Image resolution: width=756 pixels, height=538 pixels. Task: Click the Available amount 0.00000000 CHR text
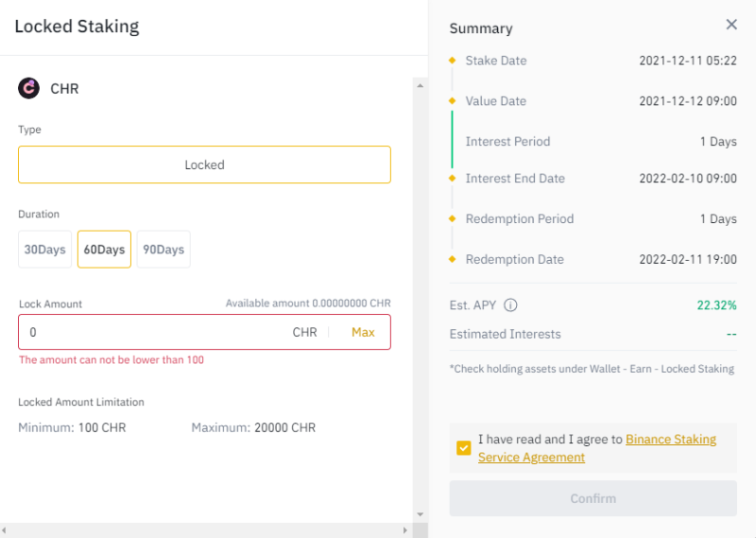(308, 304)
